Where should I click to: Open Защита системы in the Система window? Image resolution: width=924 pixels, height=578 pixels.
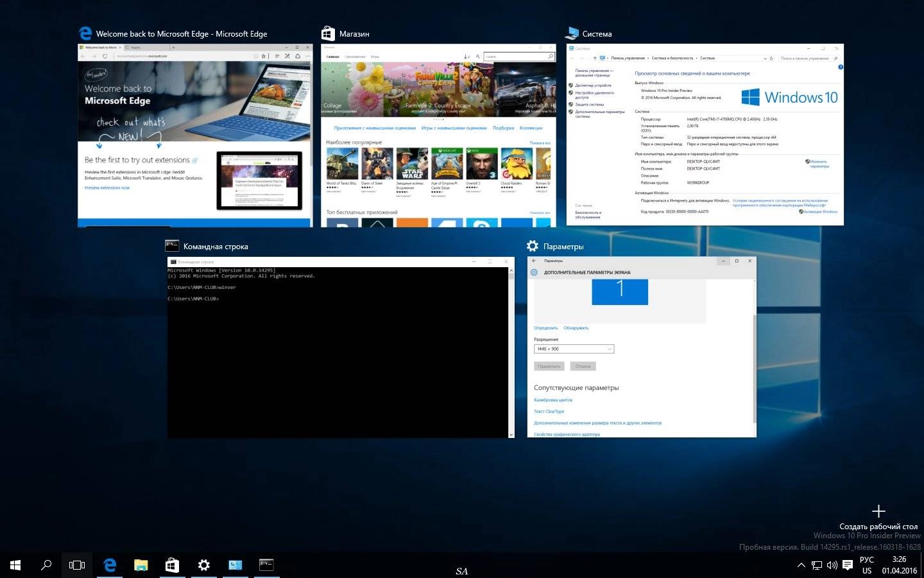pos(590,104)
